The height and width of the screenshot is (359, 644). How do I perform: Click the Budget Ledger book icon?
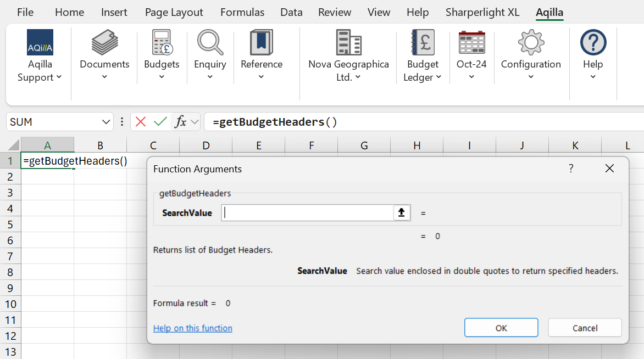click(423, 43)
